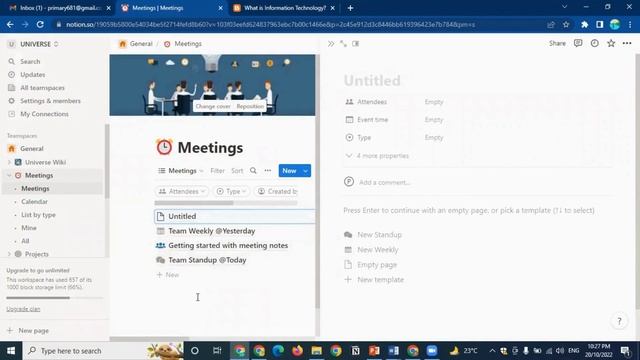The height and width of the screenshot is (360, 640).
Task: Open Settings & members
Action: pos(50,101)
